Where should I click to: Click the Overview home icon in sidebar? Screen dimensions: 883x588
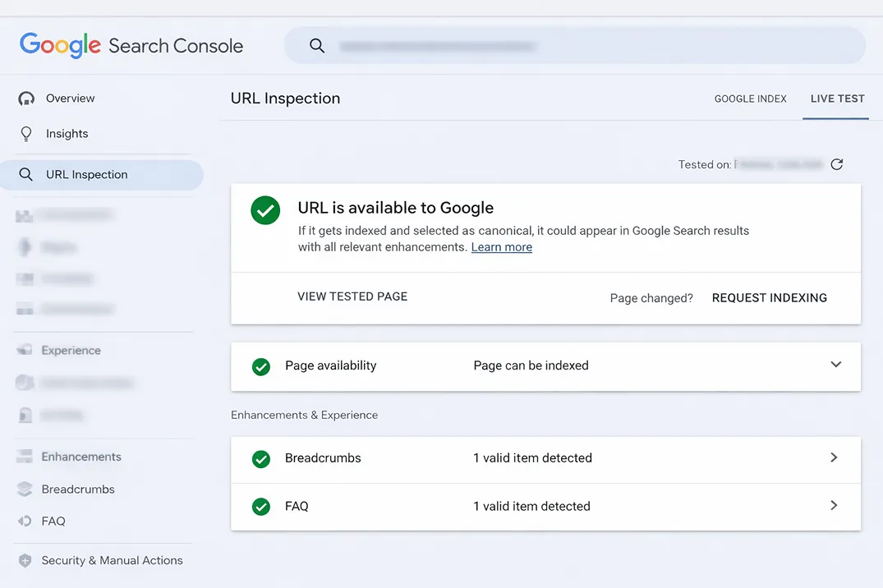[25, 98]
